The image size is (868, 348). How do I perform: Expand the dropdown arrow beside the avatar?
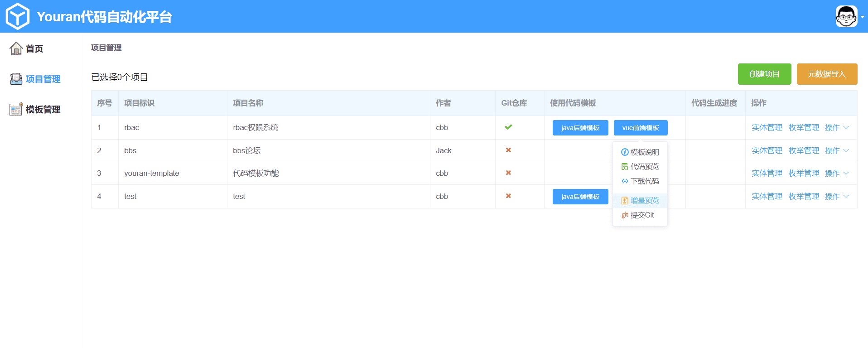click(x=862, y=17)
